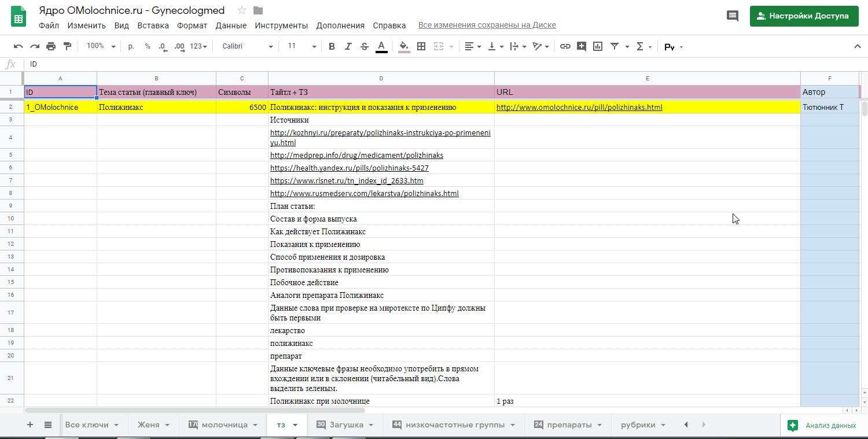
Task: Increase decimal places
Action: [179, 46]
